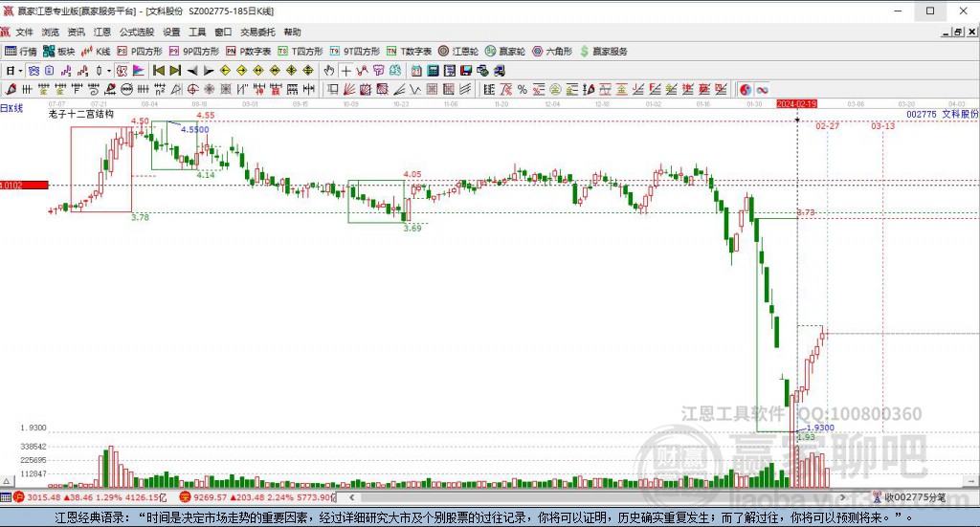Open the 帮助 menu

(293, 32)
